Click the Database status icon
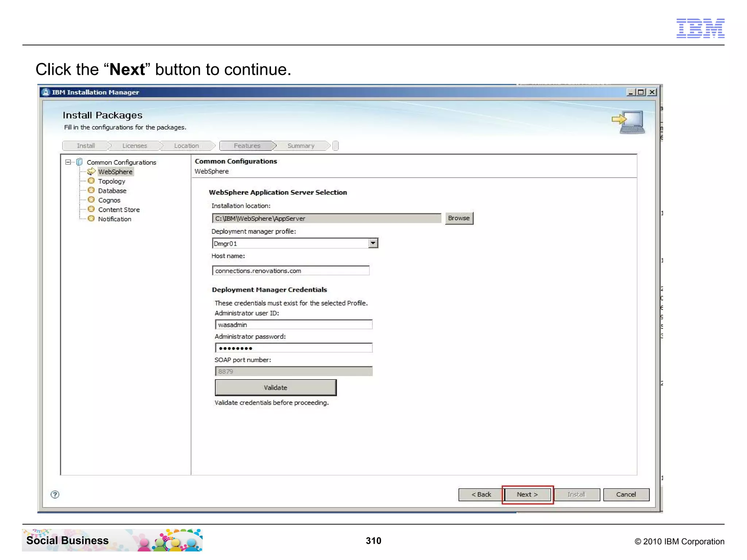 pyautogui.click(x=91, y=190)
